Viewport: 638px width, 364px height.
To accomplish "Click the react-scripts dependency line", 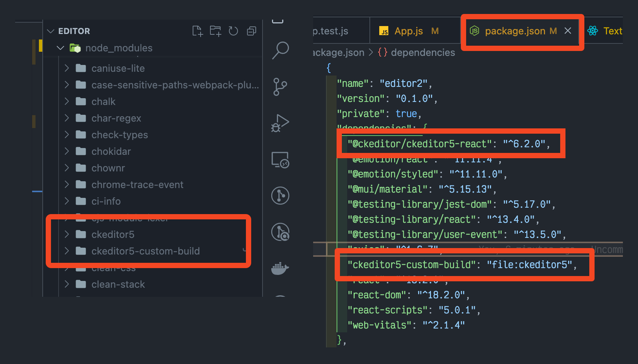I will click(414, 310).
